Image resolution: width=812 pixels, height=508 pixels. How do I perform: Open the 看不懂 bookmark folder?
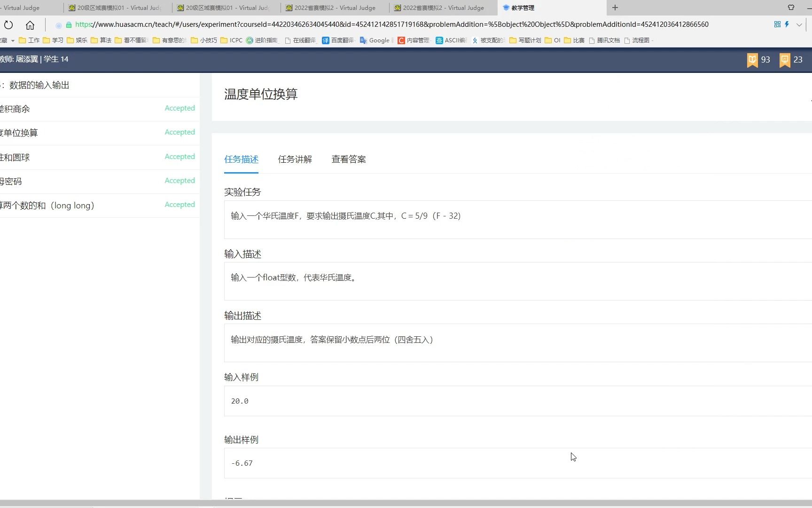[132, 40]
